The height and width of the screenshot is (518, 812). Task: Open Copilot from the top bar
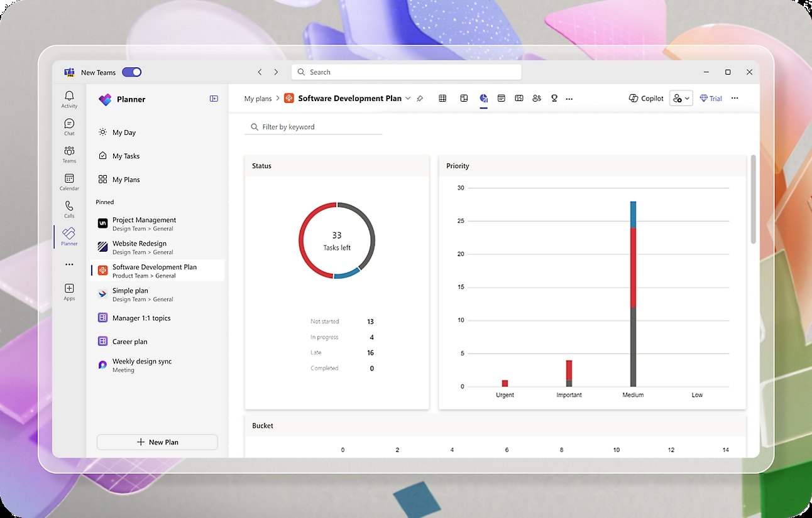pyautogui.click(x=645, y=98)
